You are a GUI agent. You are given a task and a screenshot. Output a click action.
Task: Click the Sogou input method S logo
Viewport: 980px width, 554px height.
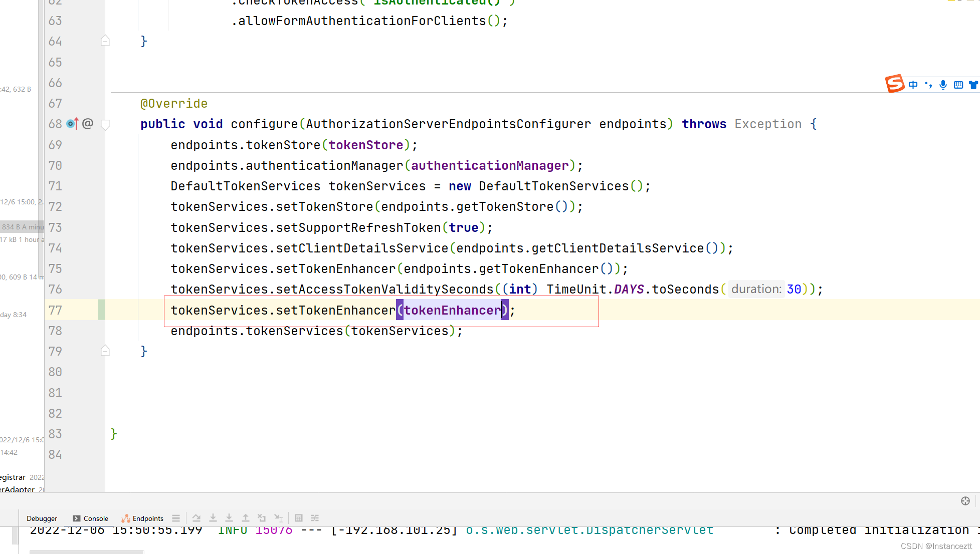tap(895, 84)
